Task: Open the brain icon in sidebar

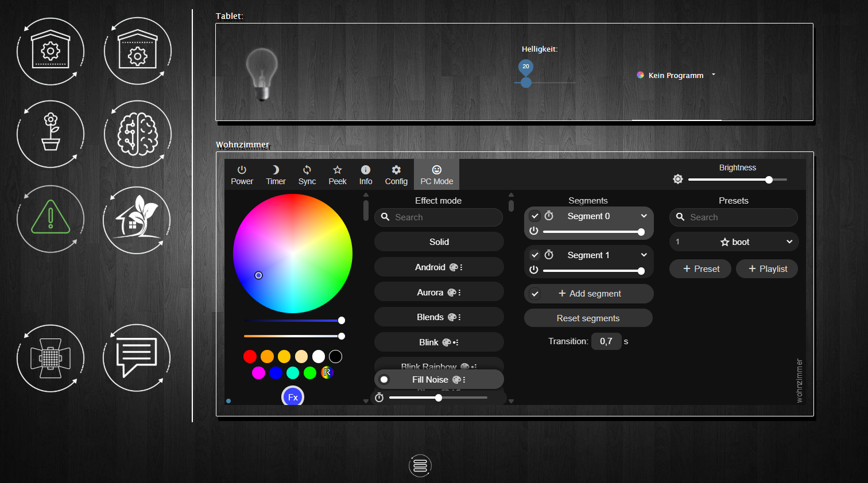Action: click(137, 134)
